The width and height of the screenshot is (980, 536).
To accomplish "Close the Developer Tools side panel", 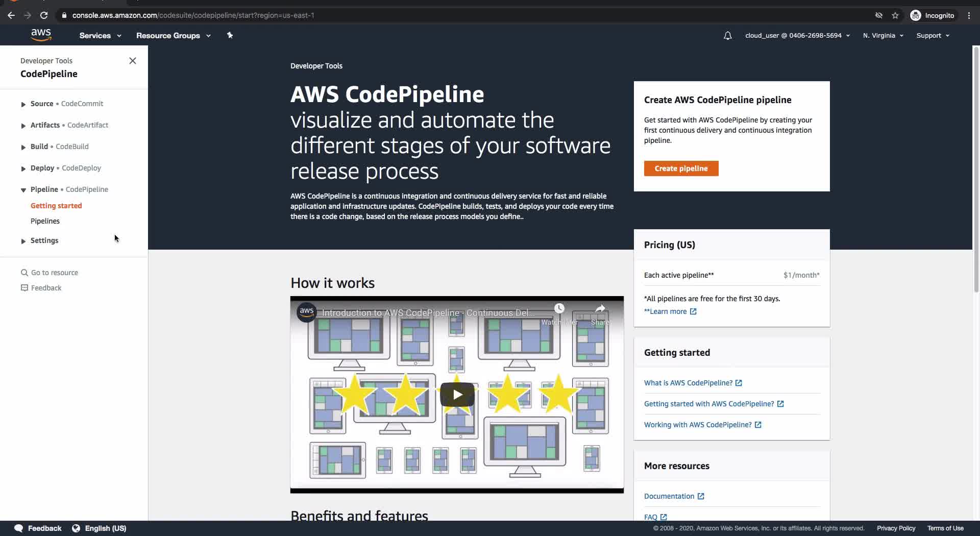I will [133, 61].
